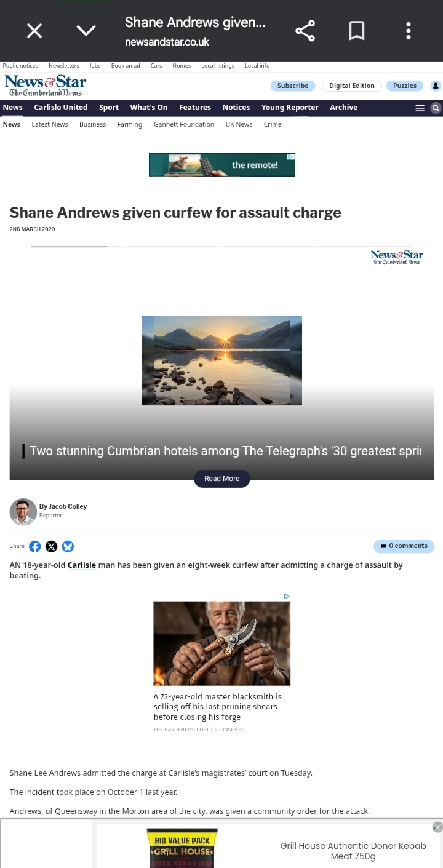Open the Puzzles button
443x868 pixels.
click(x=405, y=86)
